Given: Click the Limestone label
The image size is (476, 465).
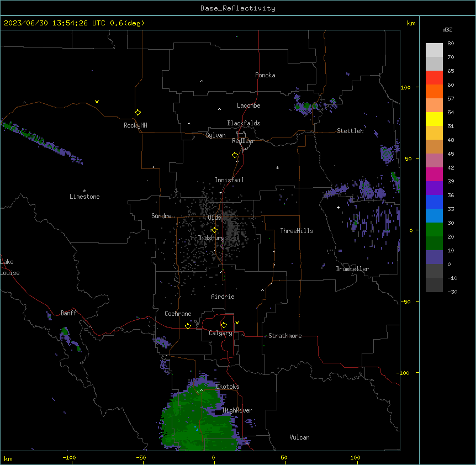Looking at the screenshot, I should [x=84, y=197].
